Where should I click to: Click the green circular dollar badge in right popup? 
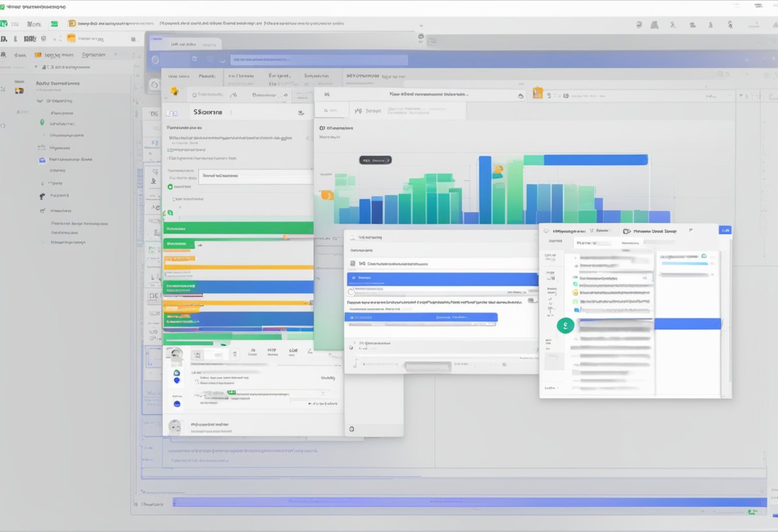tap(566, 325)
